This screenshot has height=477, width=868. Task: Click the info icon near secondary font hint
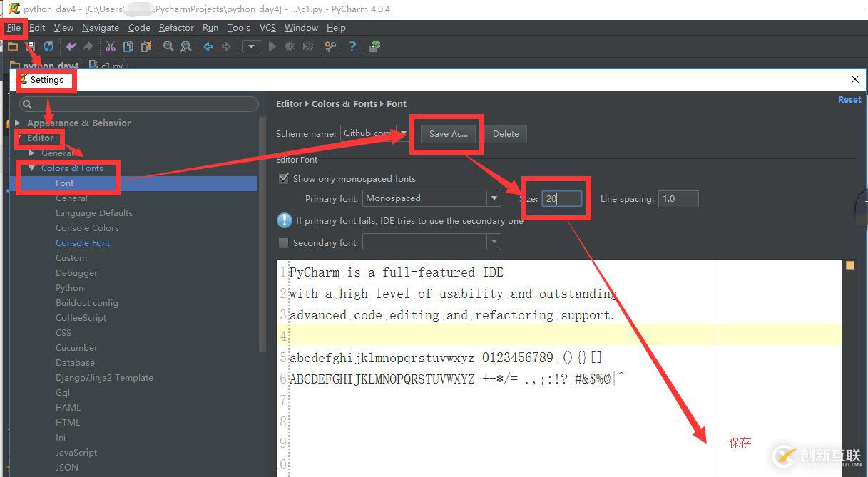[284, 220]
